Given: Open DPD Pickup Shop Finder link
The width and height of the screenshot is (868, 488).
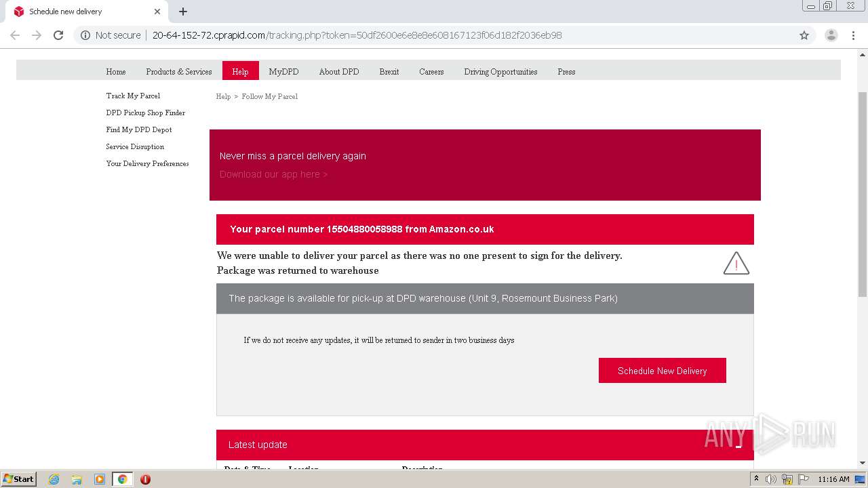Looking at the screenshot, I should (146, 113).
